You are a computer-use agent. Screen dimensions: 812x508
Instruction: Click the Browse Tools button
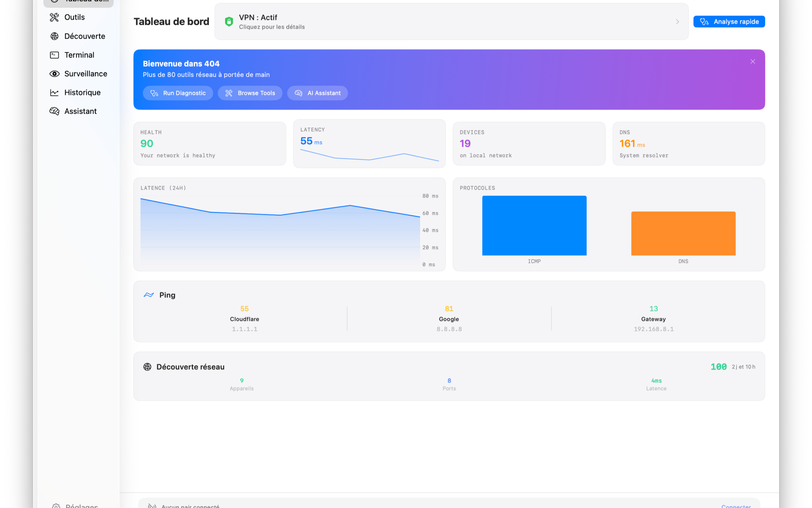[x=250, y=93]
